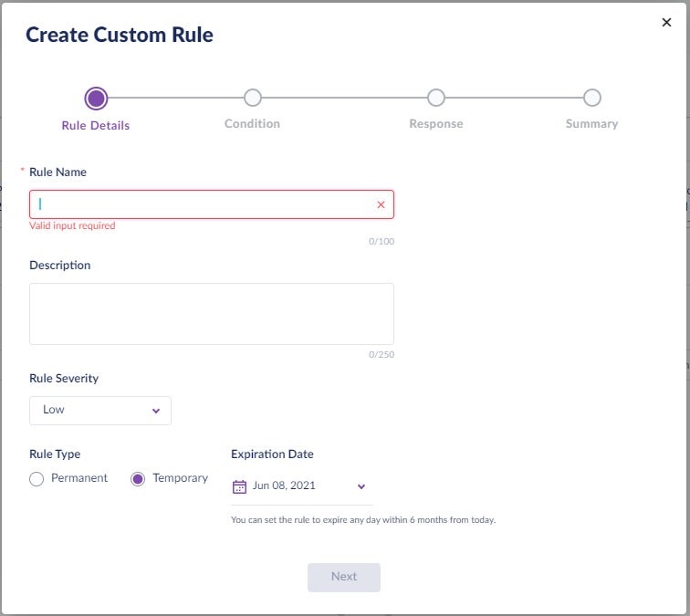Expand the Expiration Date chevron arrow
This screenshot has width=690, height=616.
click(361, 486)
